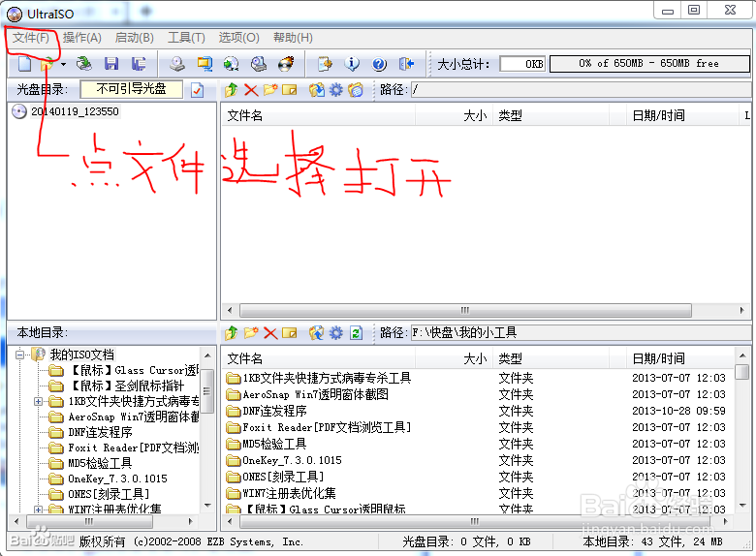This screenshot has width=756, height=556.
Task: Click the Make CD/DVD image icon
Action: click(x=177, y=64)
